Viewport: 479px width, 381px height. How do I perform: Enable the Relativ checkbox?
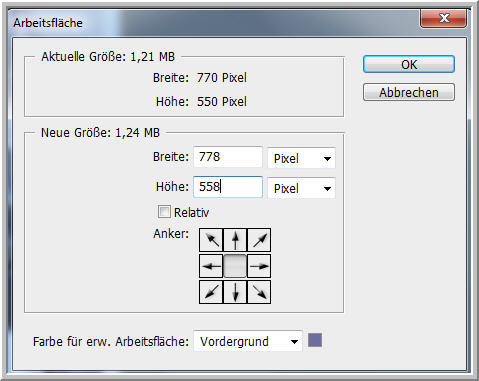164,212
